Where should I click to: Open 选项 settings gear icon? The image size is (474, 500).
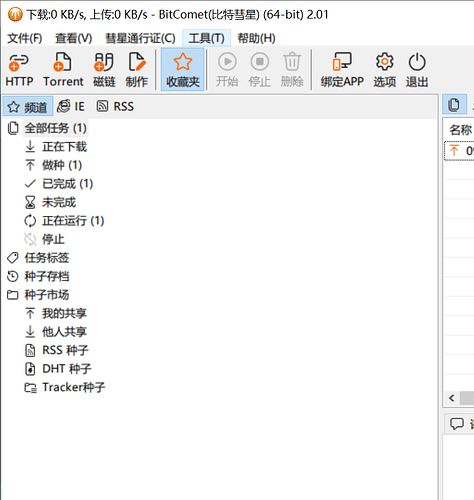click(385, 69)
